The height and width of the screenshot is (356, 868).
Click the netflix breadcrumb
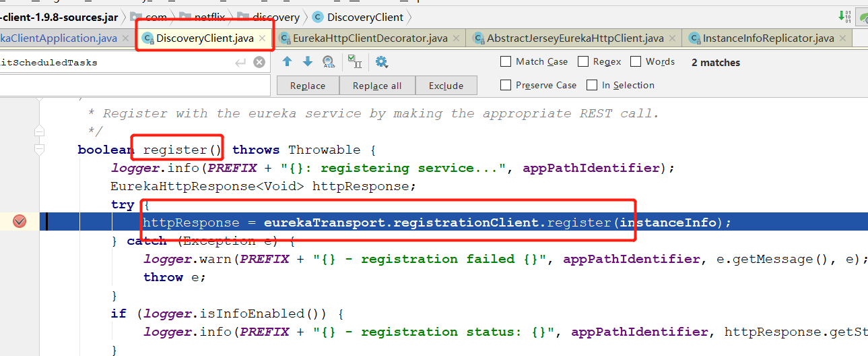(x=209, y=17)
